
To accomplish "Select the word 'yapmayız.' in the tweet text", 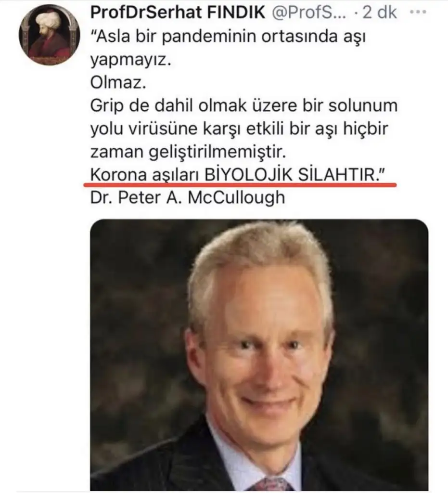I will coord(131,60).
